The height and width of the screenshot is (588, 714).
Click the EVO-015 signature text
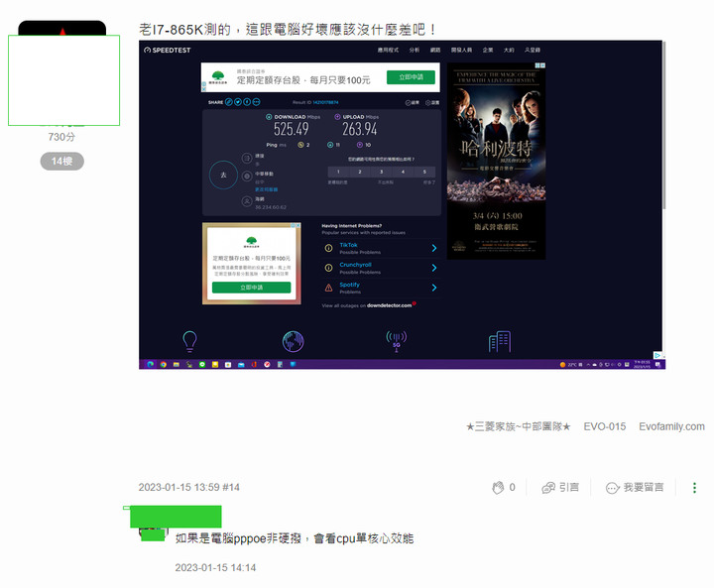605,426
